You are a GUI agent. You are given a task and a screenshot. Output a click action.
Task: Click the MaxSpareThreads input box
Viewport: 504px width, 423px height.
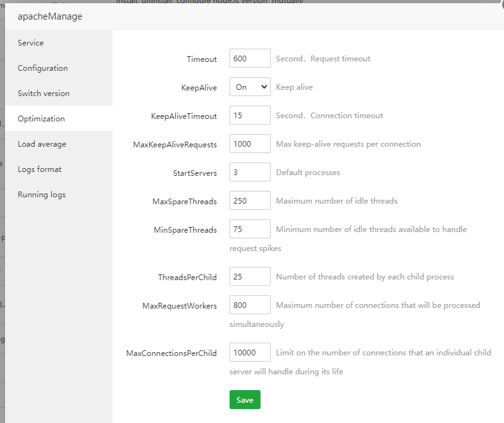click(250, 201)
